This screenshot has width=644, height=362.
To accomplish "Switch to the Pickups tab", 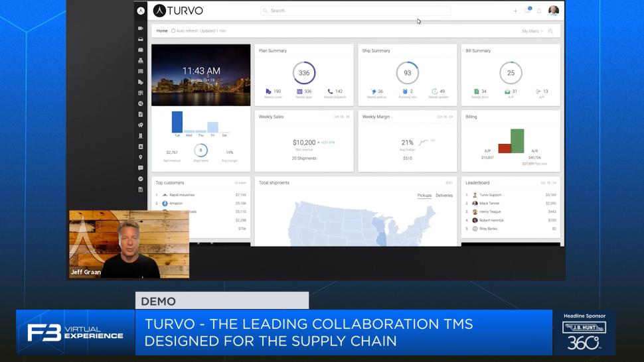I will pos(424,196).
